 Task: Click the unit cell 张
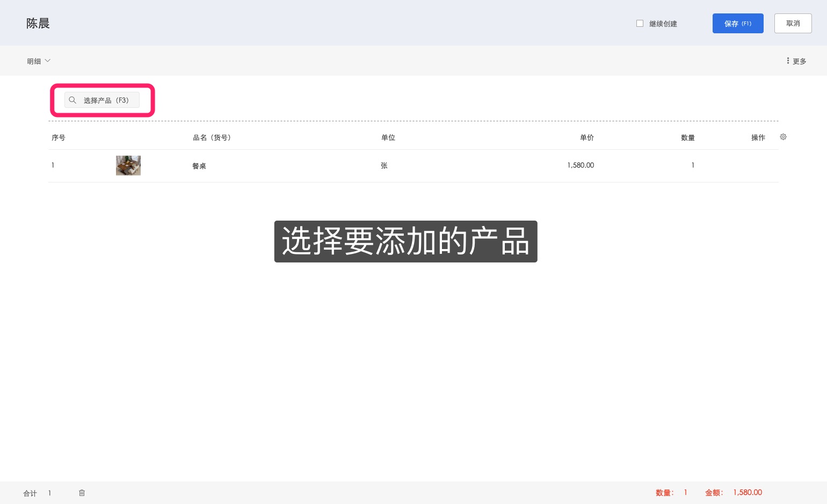pos(384,166)
